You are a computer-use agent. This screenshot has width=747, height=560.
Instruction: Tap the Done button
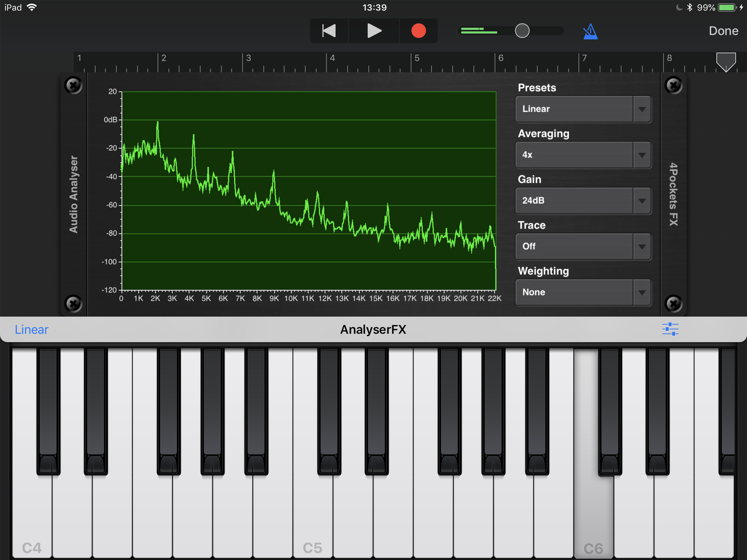click(723, 31)
